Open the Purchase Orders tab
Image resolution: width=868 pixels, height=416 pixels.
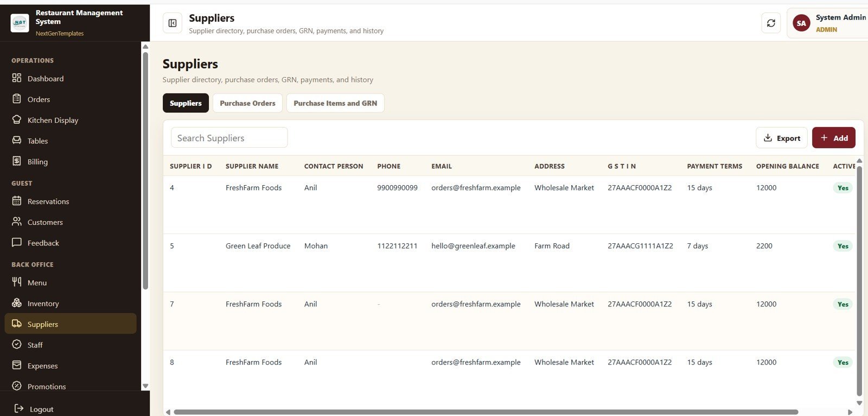(x=247, y=103)
